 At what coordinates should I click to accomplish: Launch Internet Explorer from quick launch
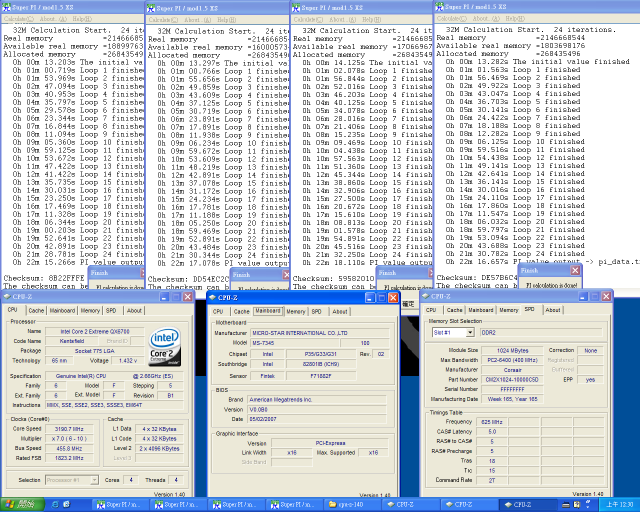[55, 505]
